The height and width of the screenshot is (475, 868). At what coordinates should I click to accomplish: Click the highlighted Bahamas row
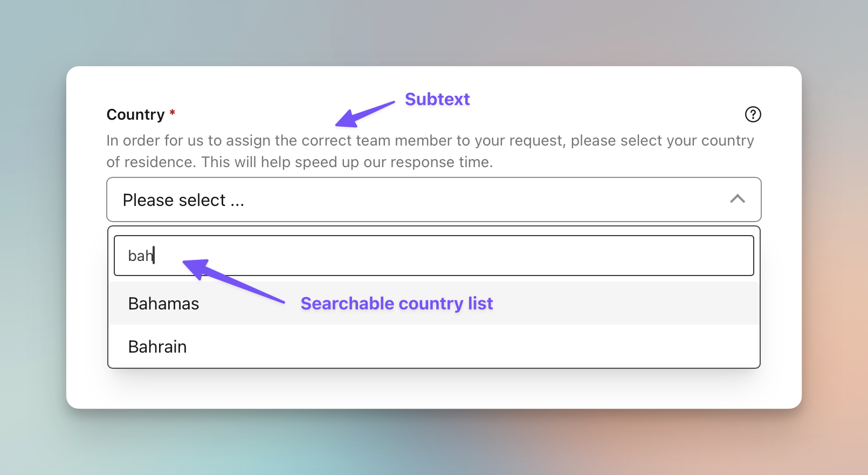pyautogui.click(x=377, y=303)
